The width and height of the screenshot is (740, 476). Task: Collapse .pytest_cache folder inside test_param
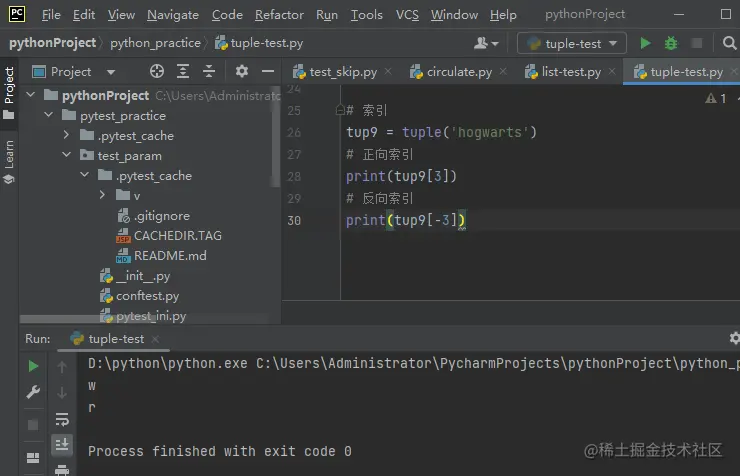(x=84, y=175)
